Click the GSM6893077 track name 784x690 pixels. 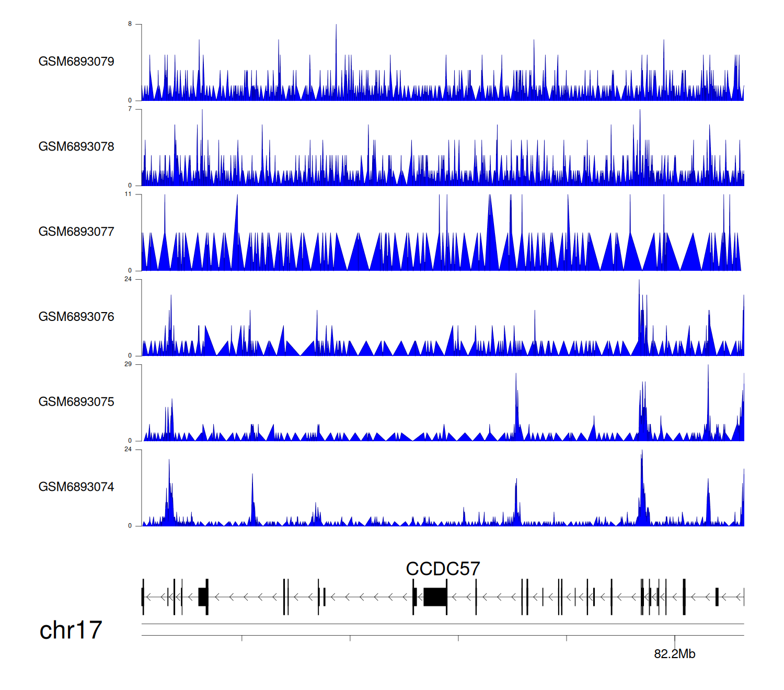tap(76, 232)
